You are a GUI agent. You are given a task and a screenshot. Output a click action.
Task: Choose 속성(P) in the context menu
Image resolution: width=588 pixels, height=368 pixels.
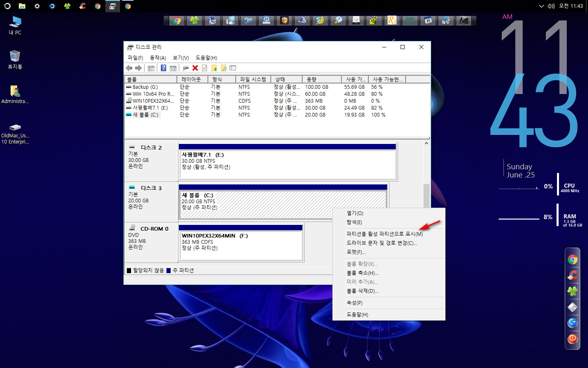pos(389,303)
